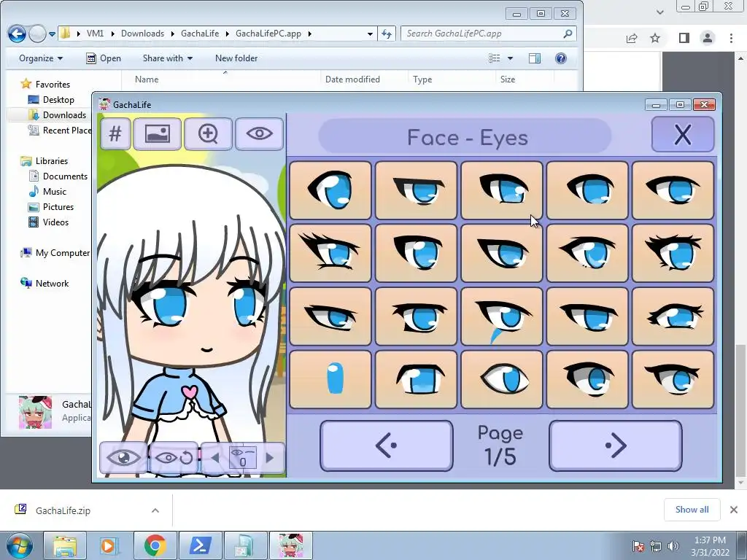Screen dimensions: 747x560
Task: Decrease eye value with left arrow
Action: click(x=215, y=458)
